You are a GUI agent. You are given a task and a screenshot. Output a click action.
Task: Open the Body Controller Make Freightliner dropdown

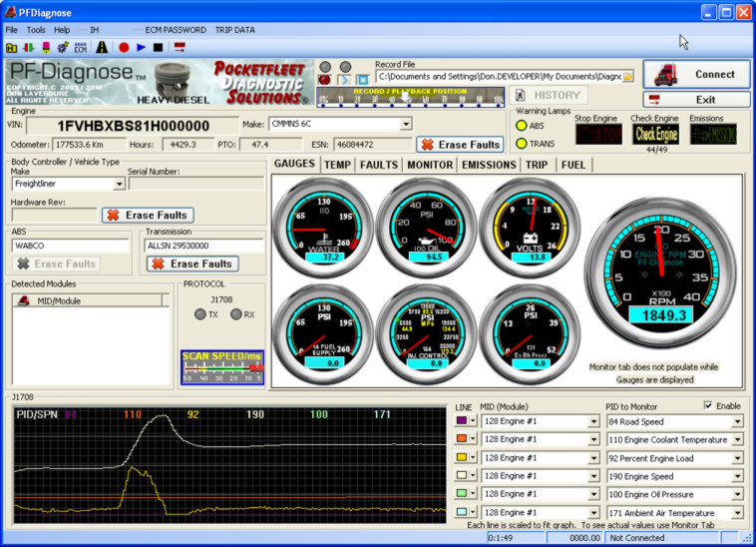119,184
